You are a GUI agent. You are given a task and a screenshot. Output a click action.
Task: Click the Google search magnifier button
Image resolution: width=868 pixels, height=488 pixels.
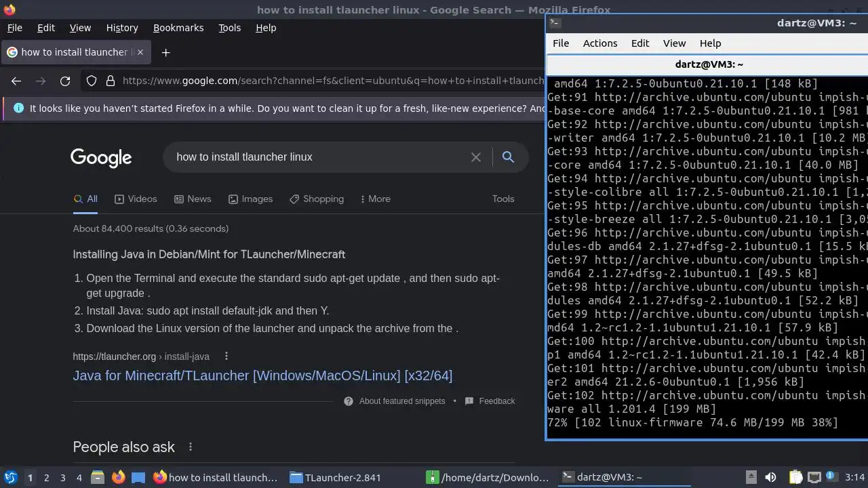(x=508, y=157)
